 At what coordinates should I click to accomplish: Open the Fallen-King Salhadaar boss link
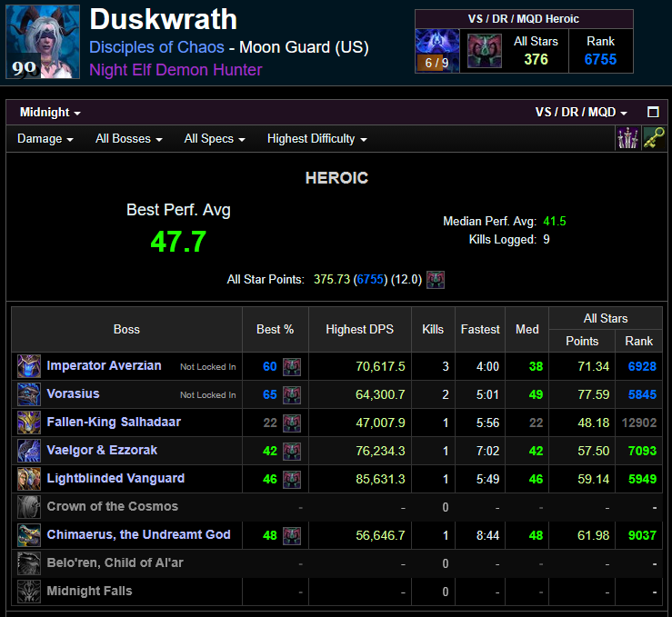[x=114, y=423]
